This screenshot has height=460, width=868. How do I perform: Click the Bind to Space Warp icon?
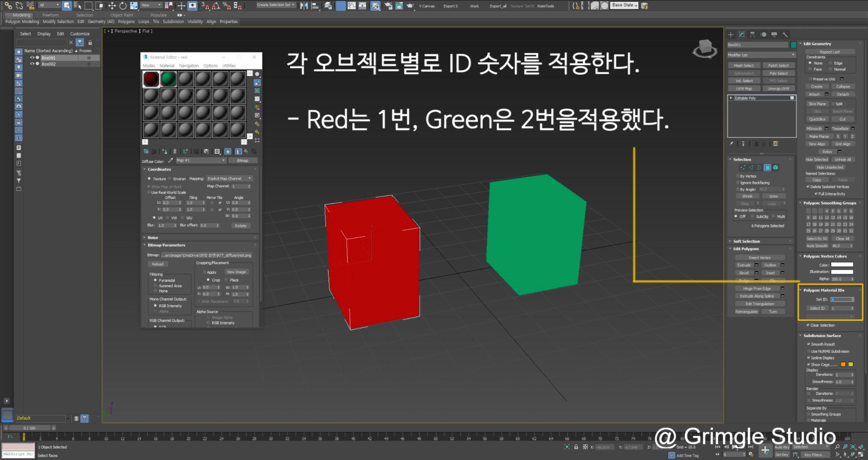point(30,6)
